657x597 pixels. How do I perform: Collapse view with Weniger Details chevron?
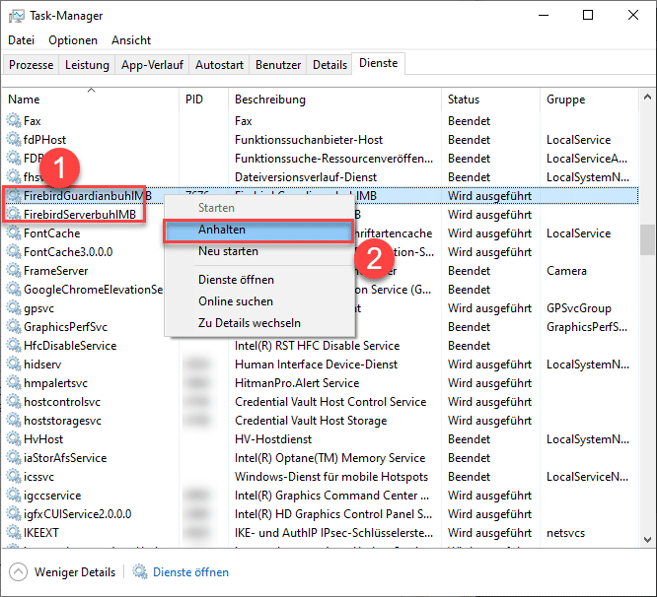19,572
